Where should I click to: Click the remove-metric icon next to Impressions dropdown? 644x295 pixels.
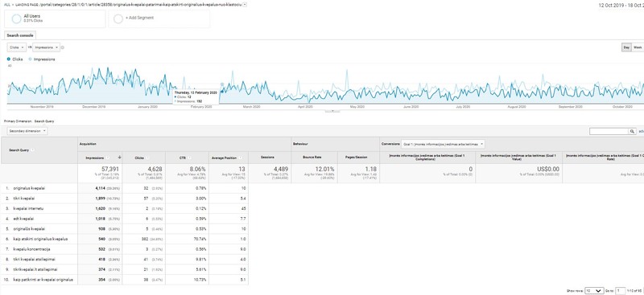(63, 47)
